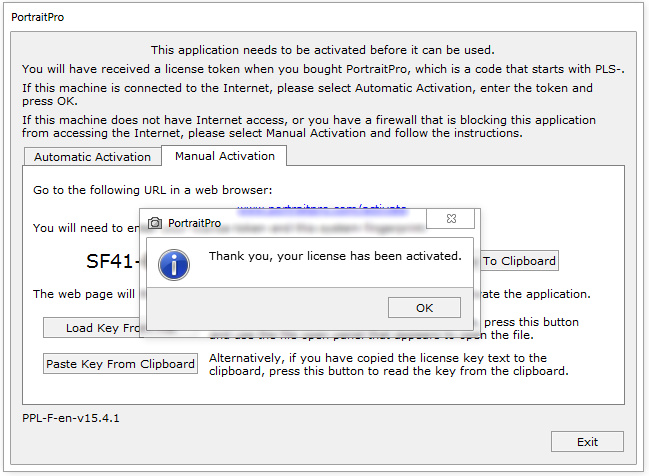This screenshot has height=476, width=649.
Task: Click the main PortraitPro window title bar
Action: tap(300, 17)
